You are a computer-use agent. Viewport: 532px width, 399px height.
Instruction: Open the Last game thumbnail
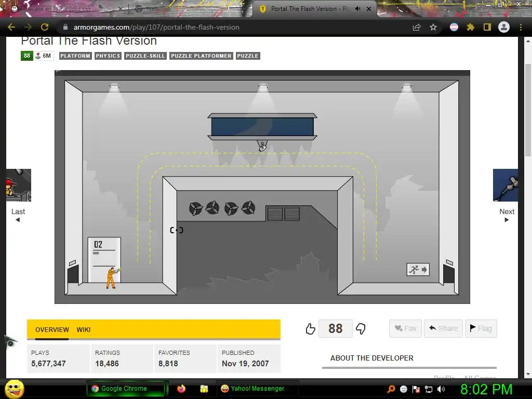[x=19, y=185]
